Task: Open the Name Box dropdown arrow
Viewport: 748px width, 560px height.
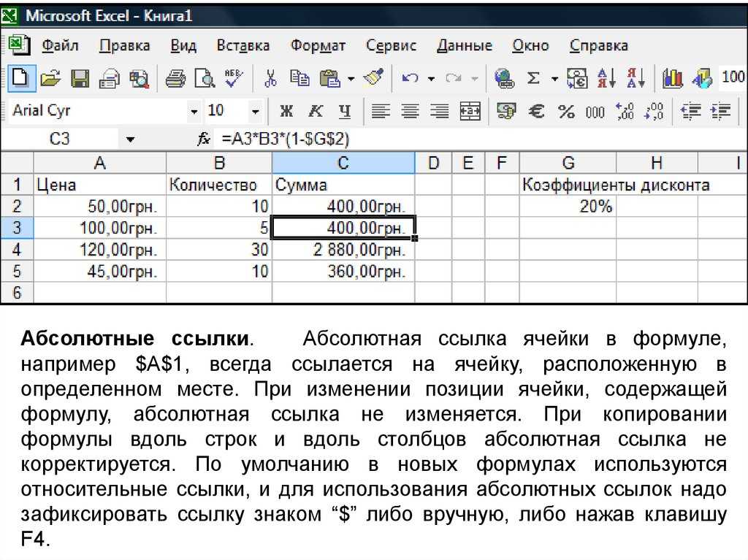Action: click(130, 139)
